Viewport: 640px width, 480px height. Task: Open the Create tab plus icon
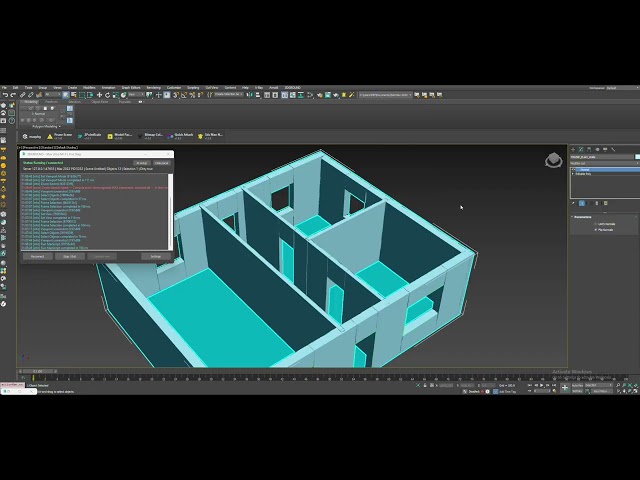[573, 149]
